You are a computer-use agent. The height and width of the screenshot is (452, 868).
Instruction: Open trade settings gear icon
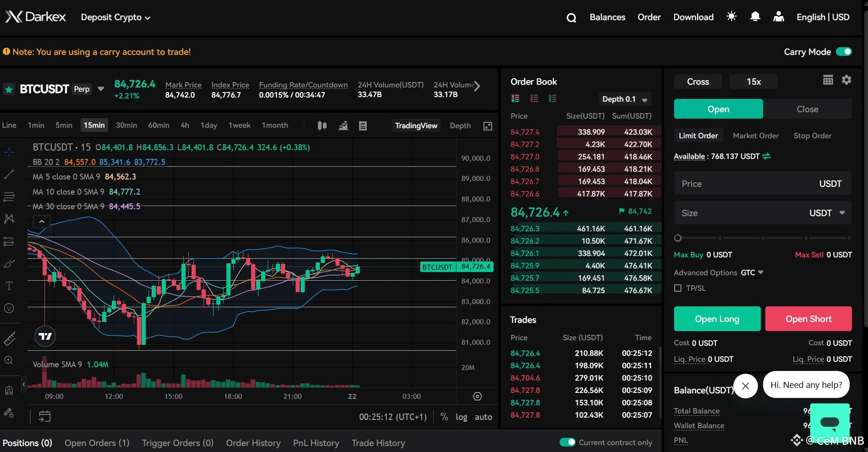click(x=846, y=80)
